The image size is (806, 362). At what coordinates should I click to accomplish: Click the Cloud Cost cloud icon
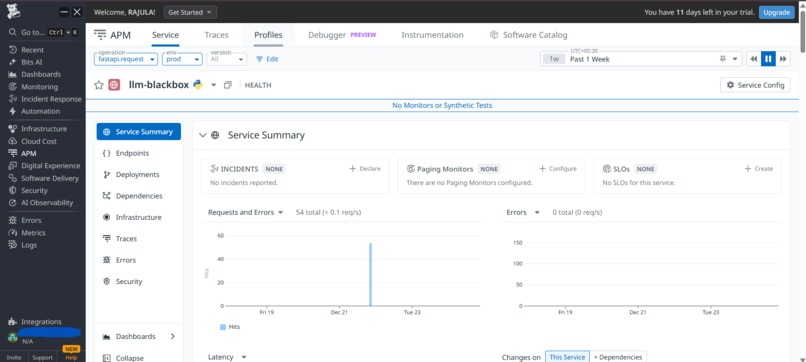click(12, 141)
